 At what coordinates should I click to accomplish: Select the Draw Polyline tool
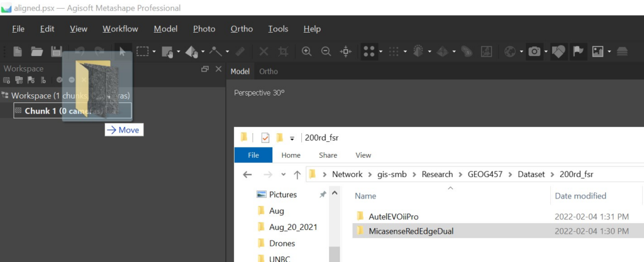point(216,52)
